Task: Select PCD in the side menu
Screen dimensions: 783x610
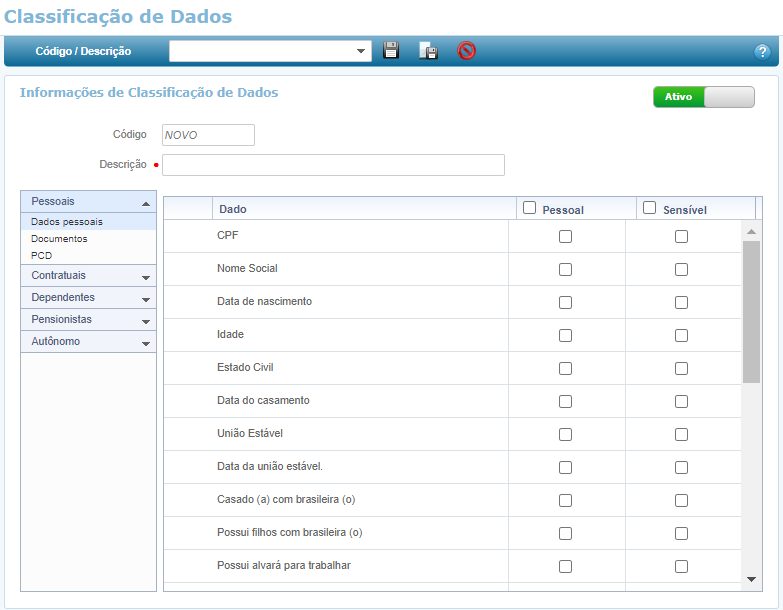Action: click(41, 256)
